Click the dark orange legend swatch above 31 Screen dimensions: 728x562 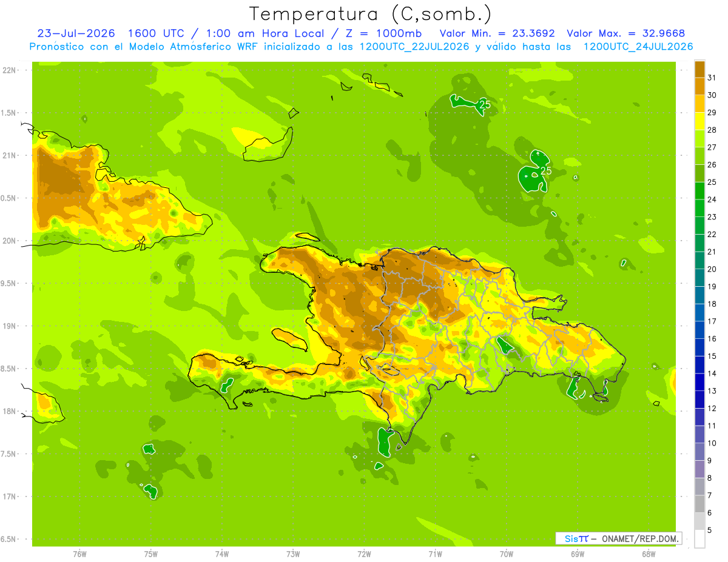point(699,69)
